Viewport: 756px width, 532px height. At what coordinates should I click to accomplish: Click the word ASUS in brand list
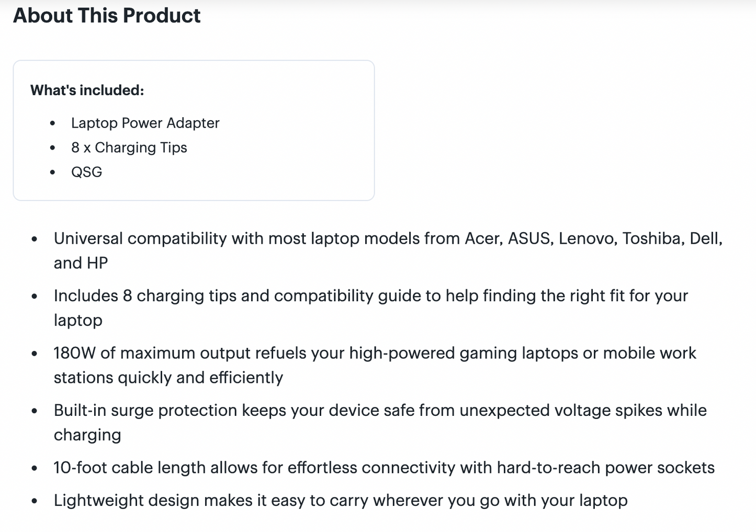pos(530,239)
